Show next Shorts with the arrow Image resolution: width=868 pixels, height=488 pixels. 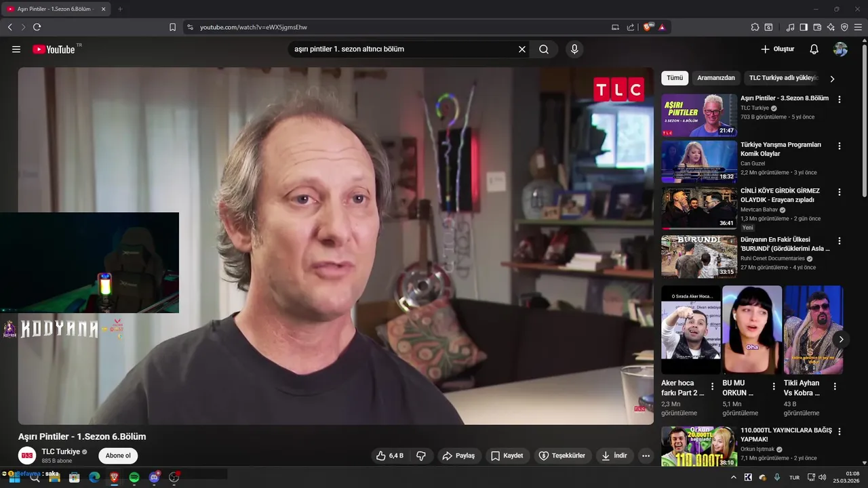tap(841, 339)
